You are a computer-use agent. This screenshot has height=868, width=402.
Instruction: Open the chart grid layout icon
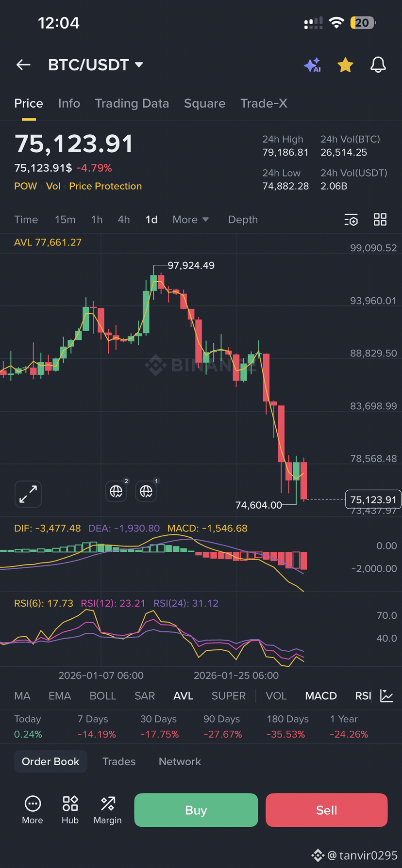pos(380,220)
